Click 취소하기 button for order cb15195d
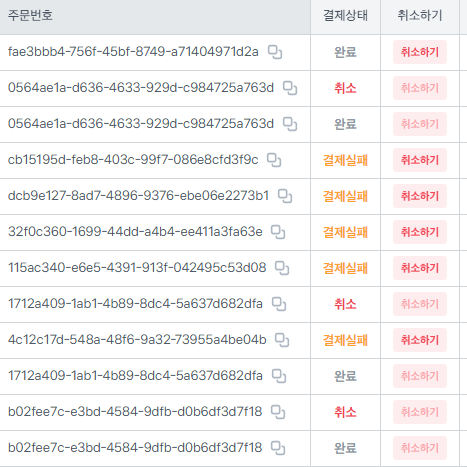Screen dimensions: 467x467 (420, 160)
